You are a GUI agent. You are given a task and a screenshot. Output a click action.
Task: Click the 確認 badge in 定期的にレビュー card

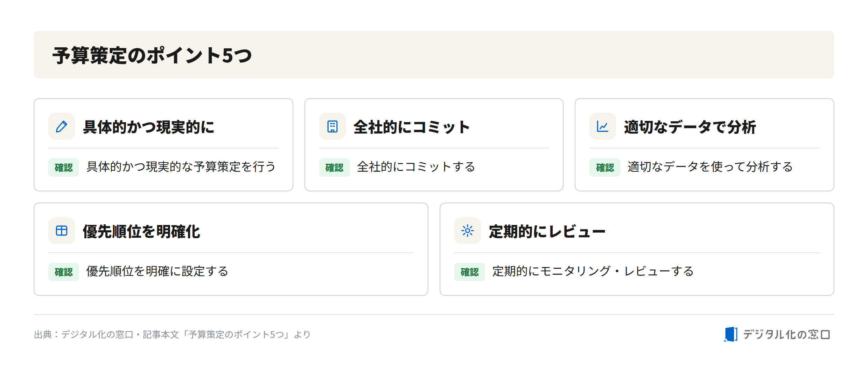469,272
